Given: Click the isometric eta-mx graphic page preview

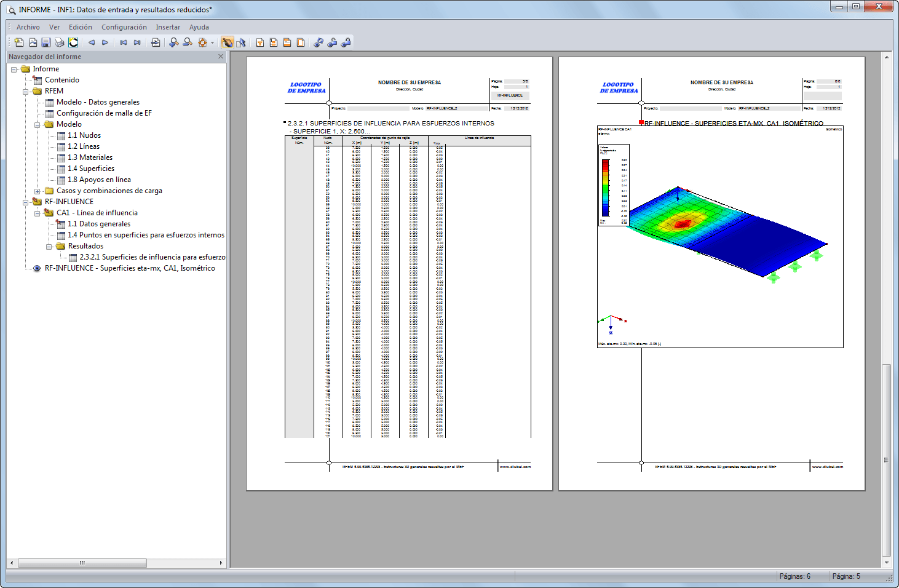Looking at the screenshot, I should (712, 274).
